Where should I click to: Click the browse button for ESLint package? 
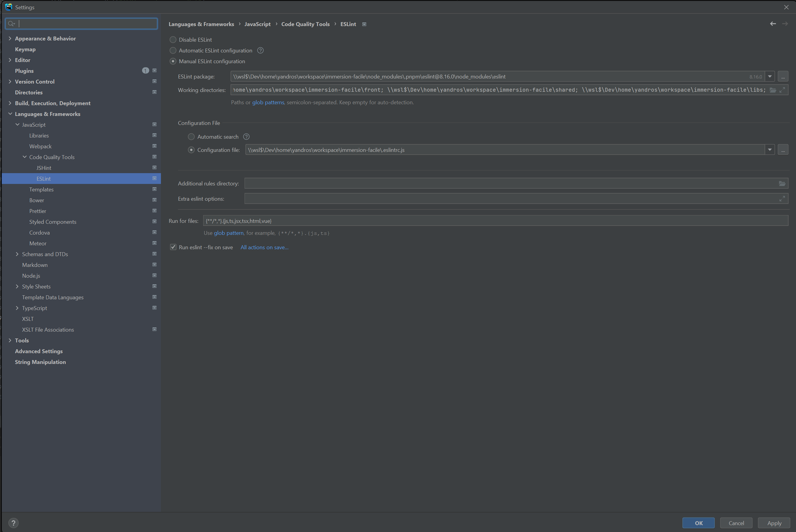[x=783, y=77]
